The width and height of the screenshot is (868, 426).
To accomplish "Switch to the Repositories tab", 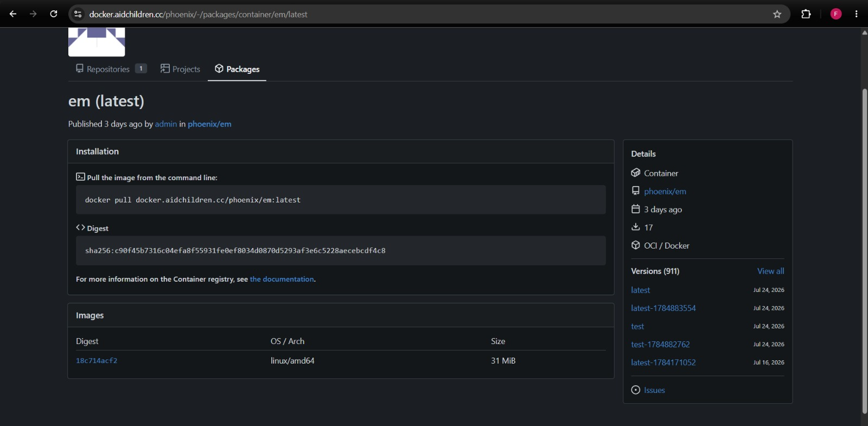I will click(x=111, y=69).
